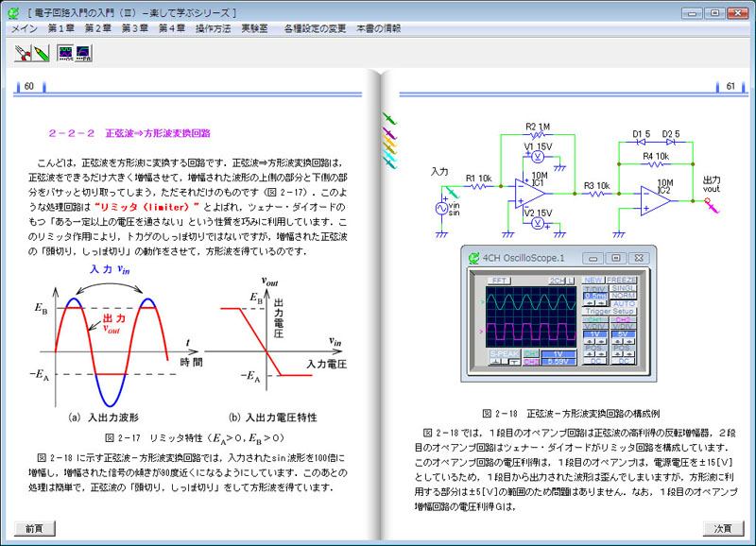Screen dimensions: 756x546
Task: Move CH2 position with first POS arrow
Action: [x=618, y=353]
